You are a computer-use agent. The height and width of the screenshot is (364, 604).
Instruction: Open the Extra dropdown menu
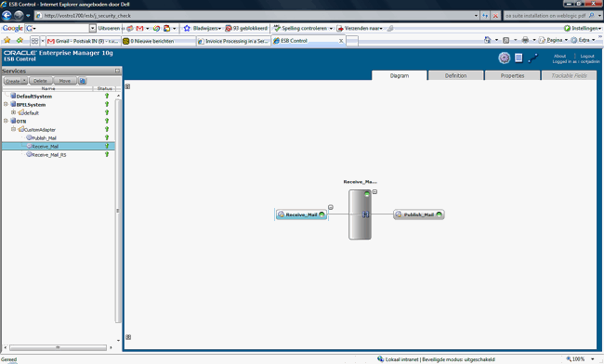(x=583, y=40)
